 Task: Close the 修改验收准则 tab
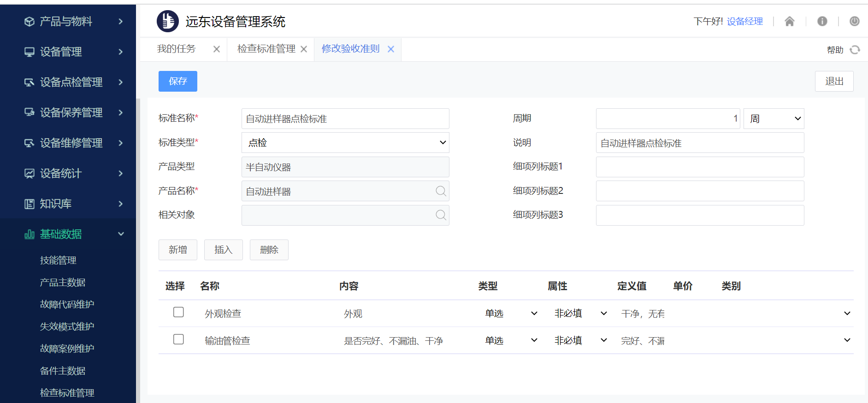tap(391, 49)
